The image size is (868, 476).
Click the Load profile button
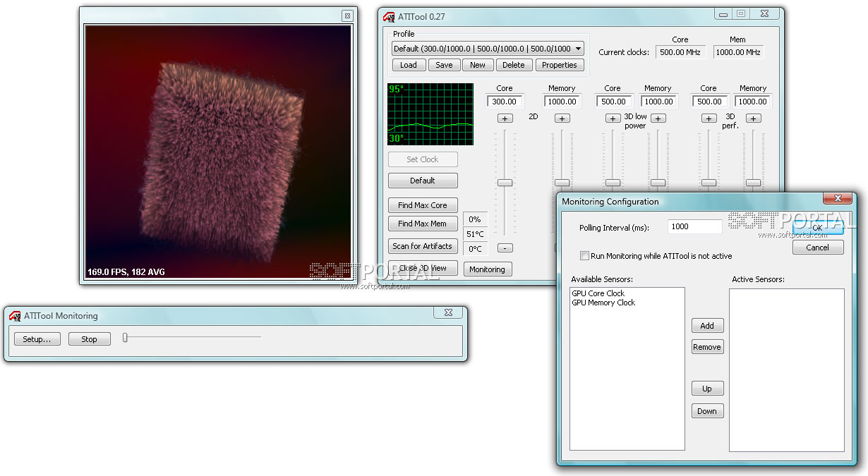click(x=409, y=65)
